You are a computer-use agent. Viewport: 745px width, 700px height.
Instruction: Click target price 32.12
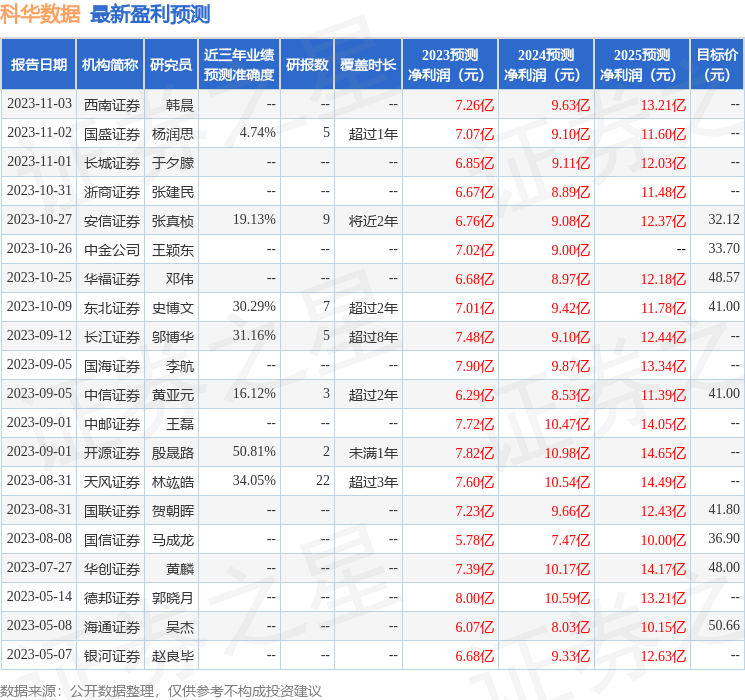pos(724,220)
